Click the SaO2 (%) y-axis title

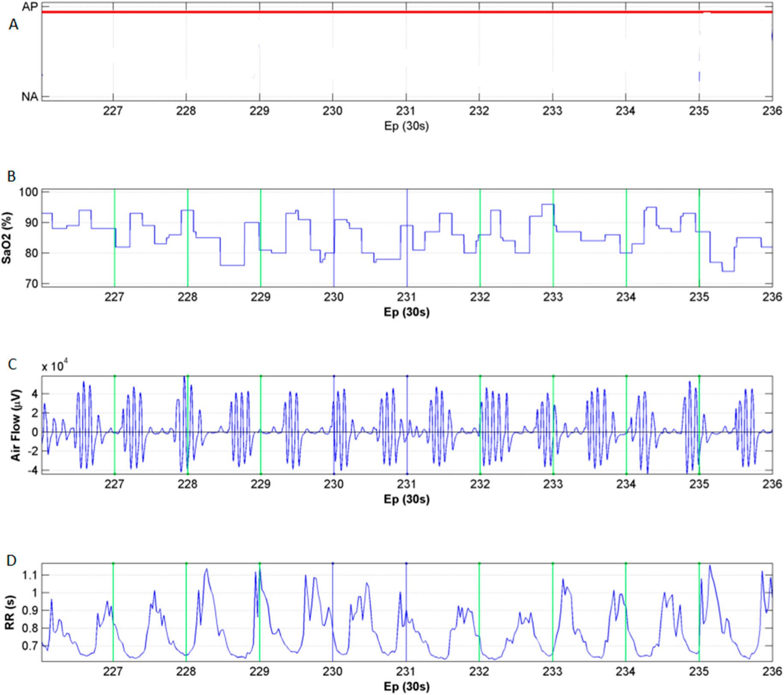(x=7, y=238)
